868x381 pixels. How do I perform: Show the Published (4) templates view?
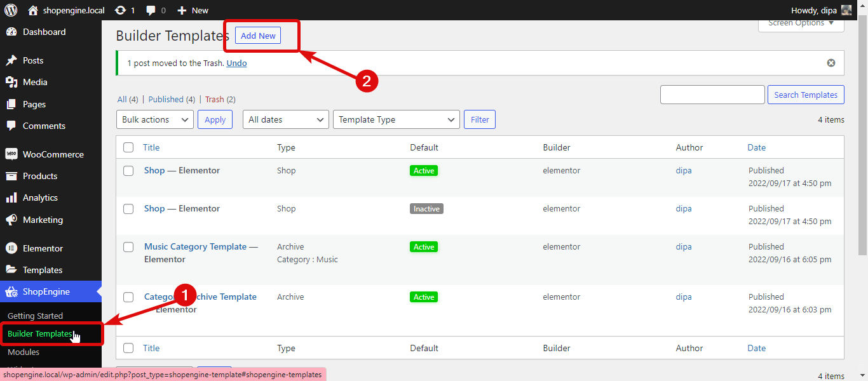[x=172, y=99]
